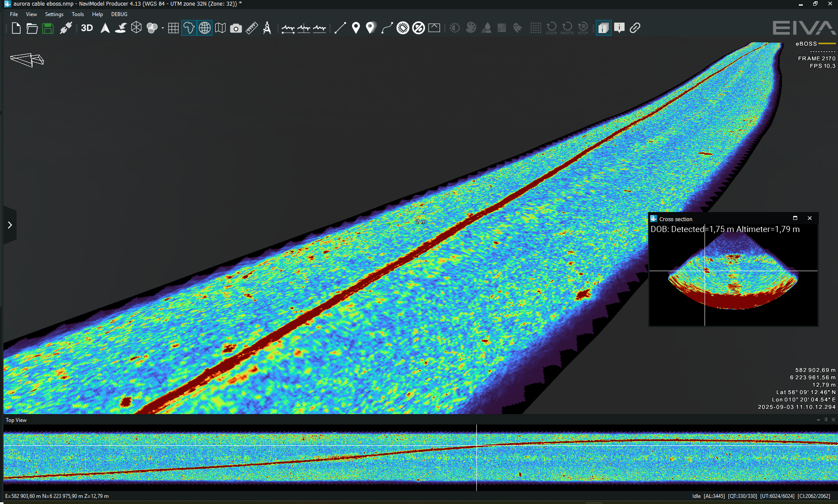Image resolution: width=838 pixels, height=504 pixels.
Task: Select the grid display icon
Action: click(173, 27)
